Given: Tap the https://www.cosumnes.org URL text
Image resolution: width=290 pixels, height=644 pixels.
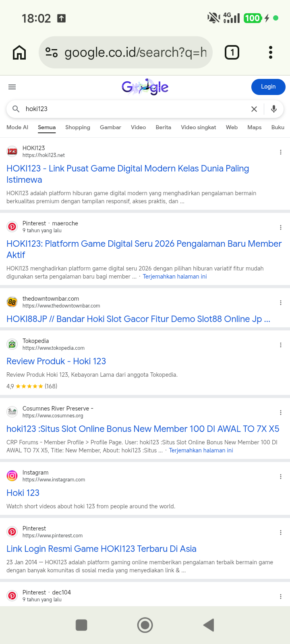Looking at the screenshot, I should (53, 416).
